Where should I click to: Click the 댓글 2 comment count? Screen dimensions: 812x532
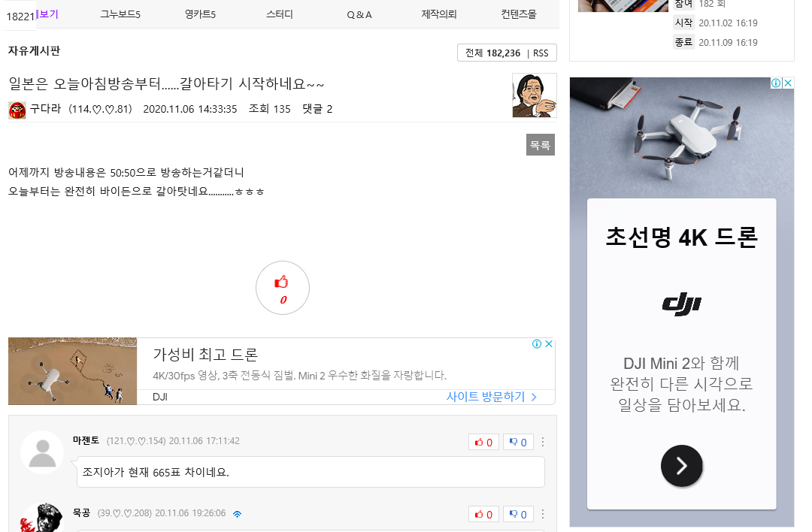317,109
